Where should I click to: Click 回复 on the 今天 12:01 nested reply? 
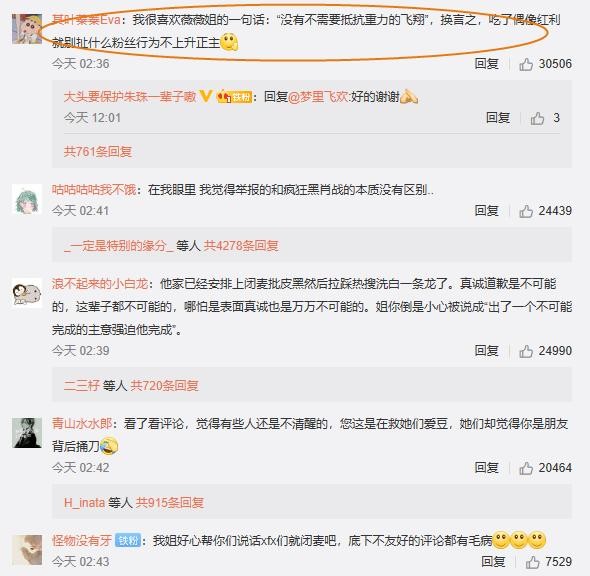pos(498,118)
